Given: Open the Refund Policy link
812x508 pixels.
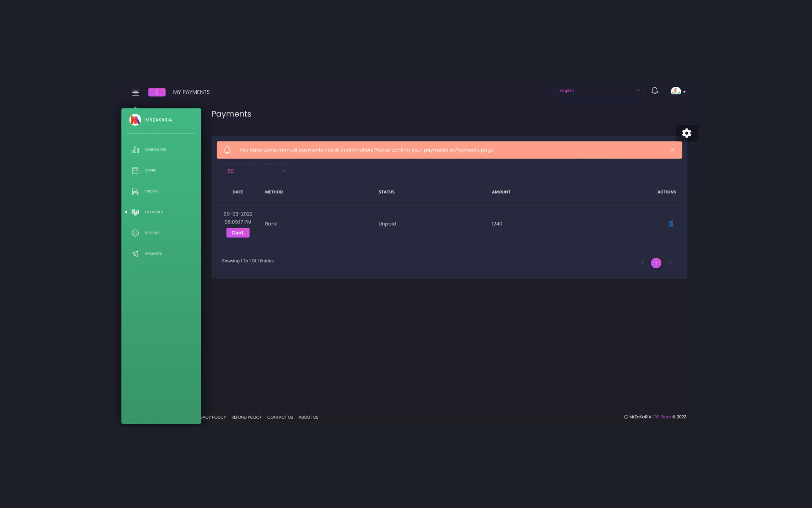Looking at the screenshot, I should (x=246, y=417).
